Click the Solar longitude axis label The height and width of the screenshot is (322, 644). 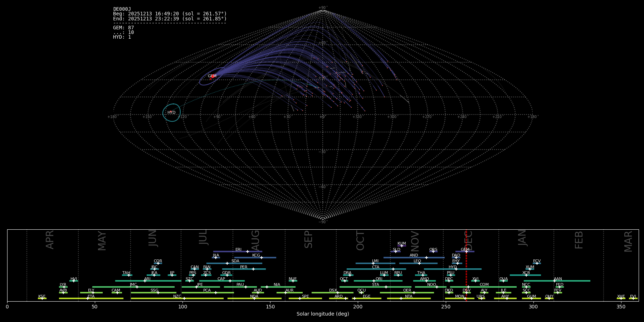click(323, 314)
